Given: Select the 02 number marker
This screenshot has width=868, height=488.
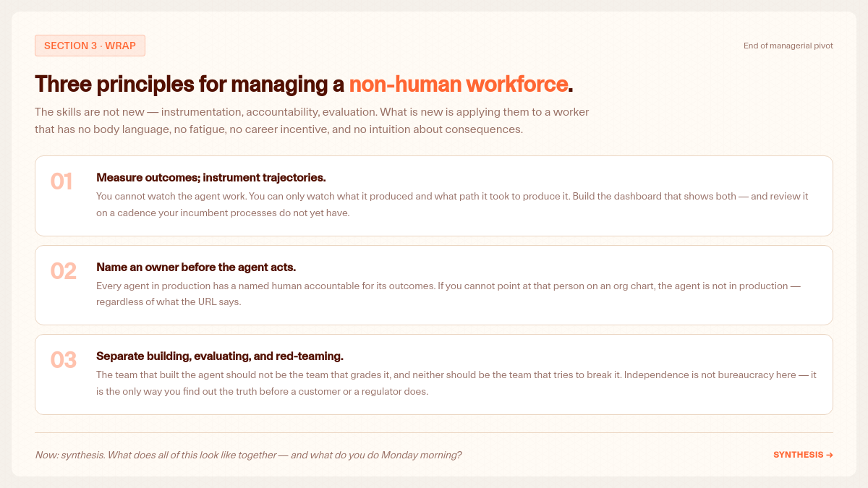Looking at the screenshot, I should point(64,271).
